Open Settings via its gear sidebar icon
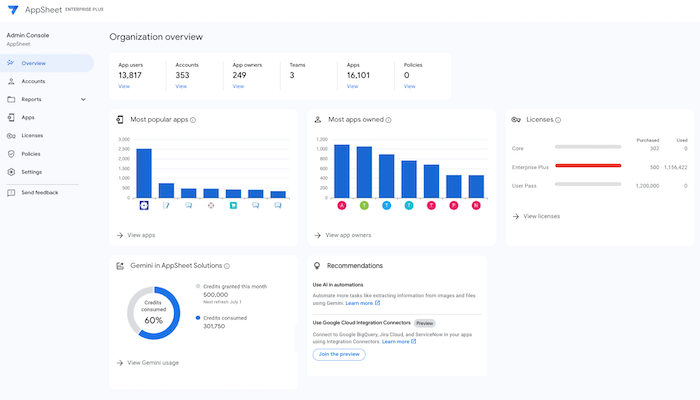This screenshot has width=700, height=400. [11, 172]
